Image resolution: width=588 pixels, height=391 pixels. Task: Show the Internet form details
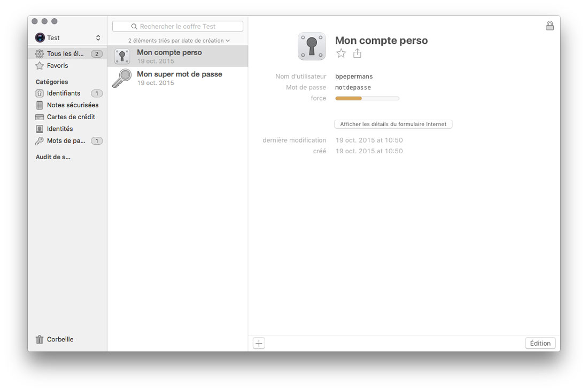click(393, 124)
